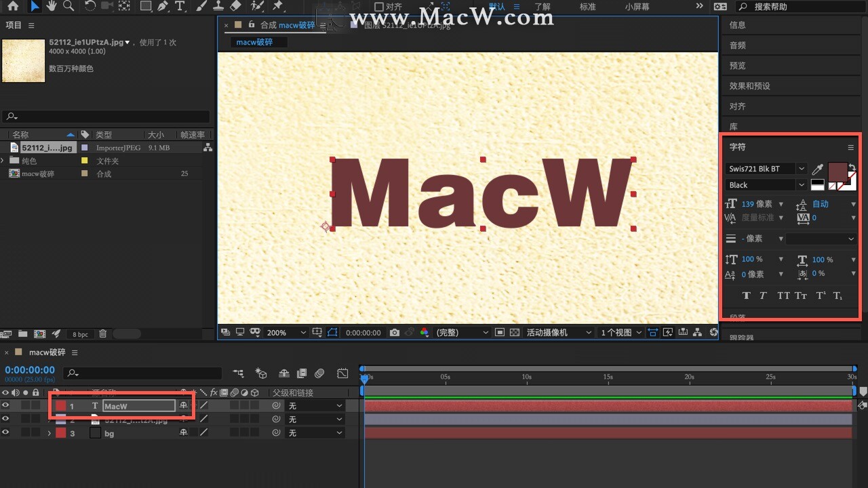Image resolution: width=868 pixels, height=488 pixels.
Task: Click the eyedropper in Character panel
Action: 818,169
